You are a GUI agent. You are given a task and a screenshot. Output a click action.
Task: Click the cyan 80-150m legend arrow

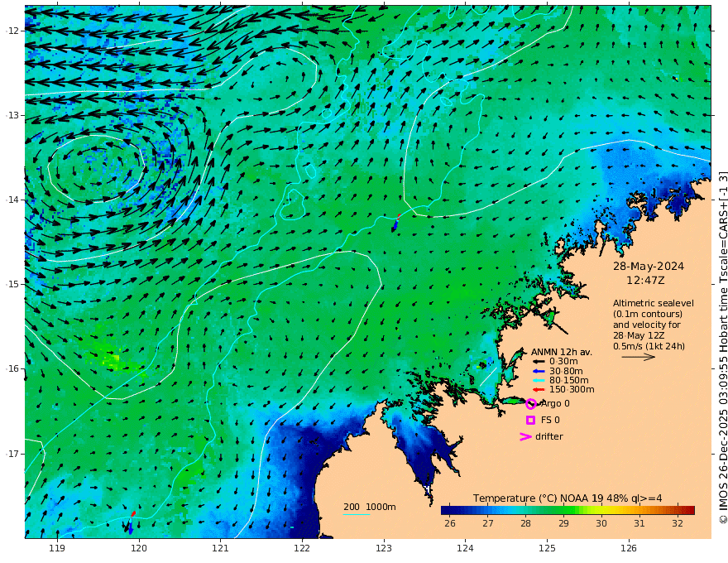tap(539, 381)
